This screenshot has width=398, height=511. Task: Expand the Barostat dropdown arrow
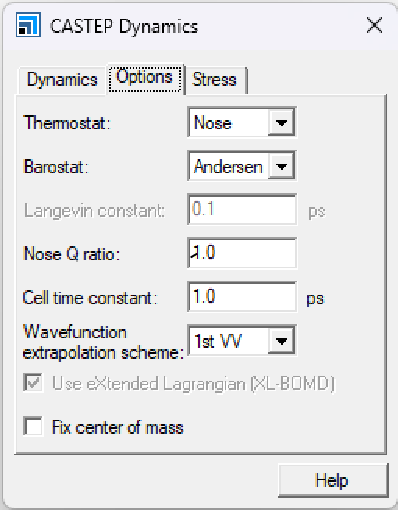pyautogui.click(x=281, y=166)
